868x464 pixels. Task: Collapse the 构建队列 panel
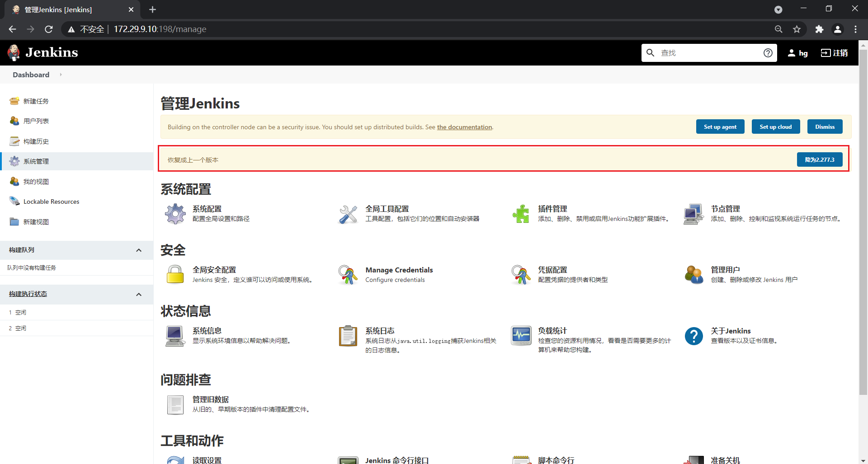(x=139, y=250)
